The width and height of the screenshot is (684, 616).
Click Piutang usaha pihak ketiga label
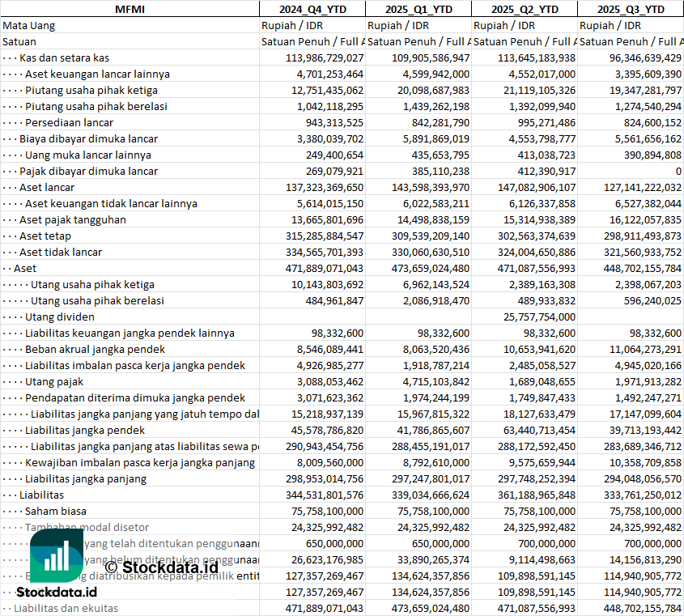pyautogui.click(x=91, y=91)
